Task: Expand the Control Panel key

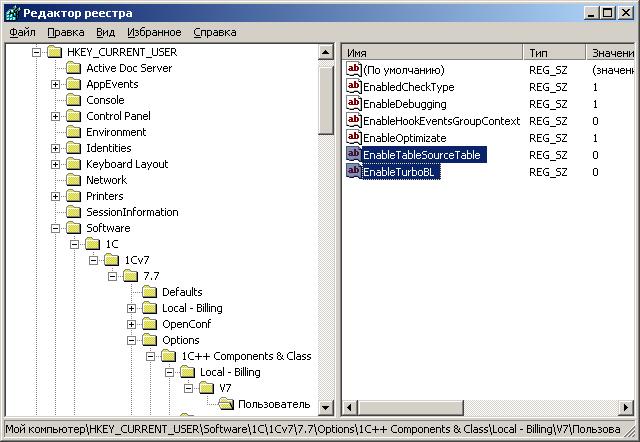Action: pos(55,116)
